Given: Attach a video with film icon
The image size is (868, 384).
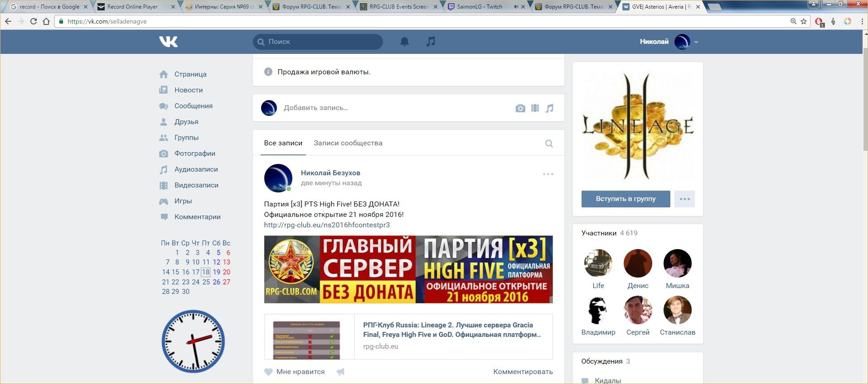Looking at the screenshot, I should point(535,108).
